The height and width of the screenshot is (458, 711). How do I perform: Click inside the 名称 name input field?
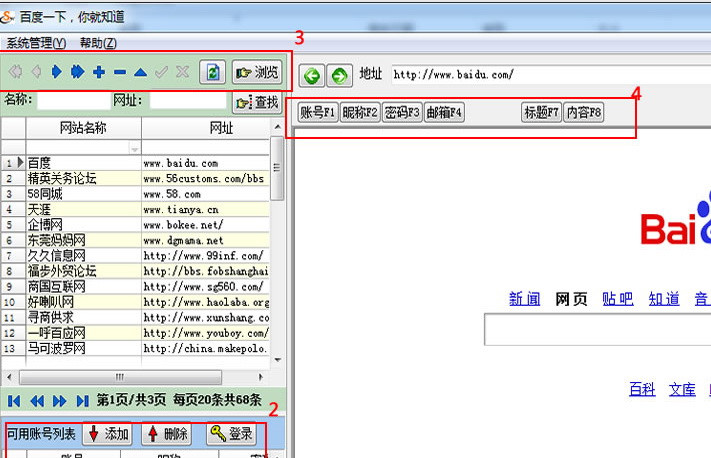74,101
